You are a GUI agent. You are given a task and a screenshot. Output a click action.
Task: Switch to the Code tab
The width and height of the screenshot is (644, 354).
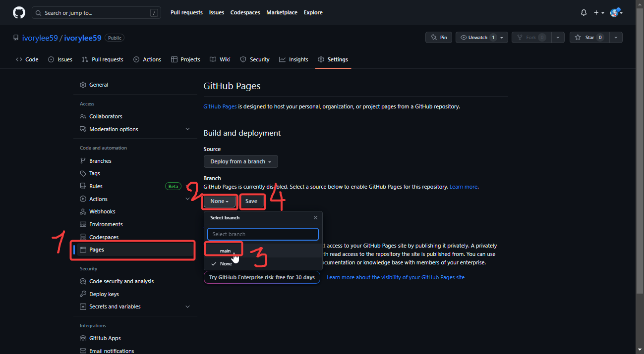click(x=27, y=59)
